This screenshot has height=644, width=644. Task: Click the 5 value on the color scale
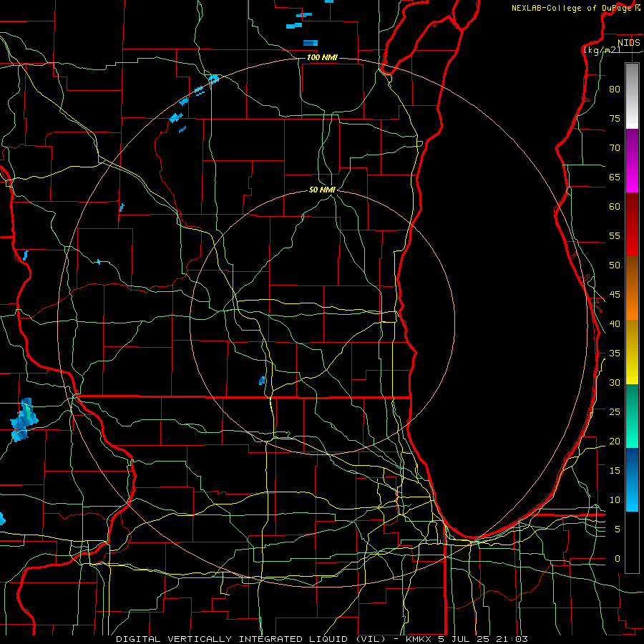click(x=618, y=529)
